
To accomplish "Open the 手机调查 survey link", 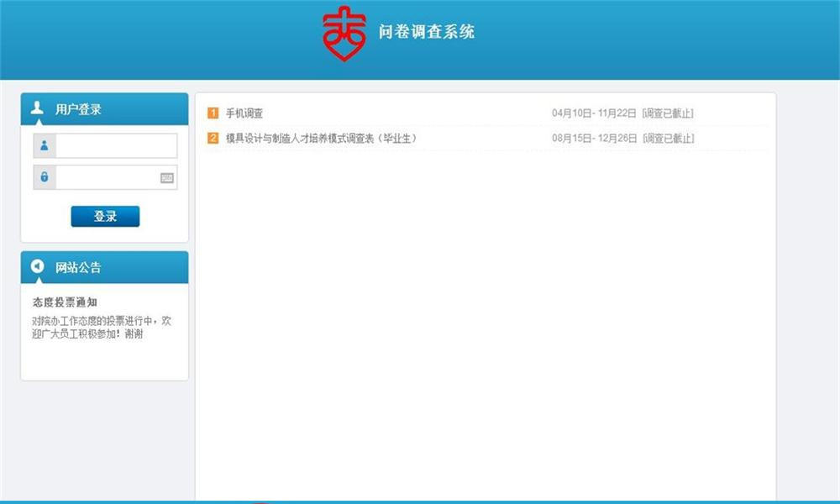I will tap(244, 113).
